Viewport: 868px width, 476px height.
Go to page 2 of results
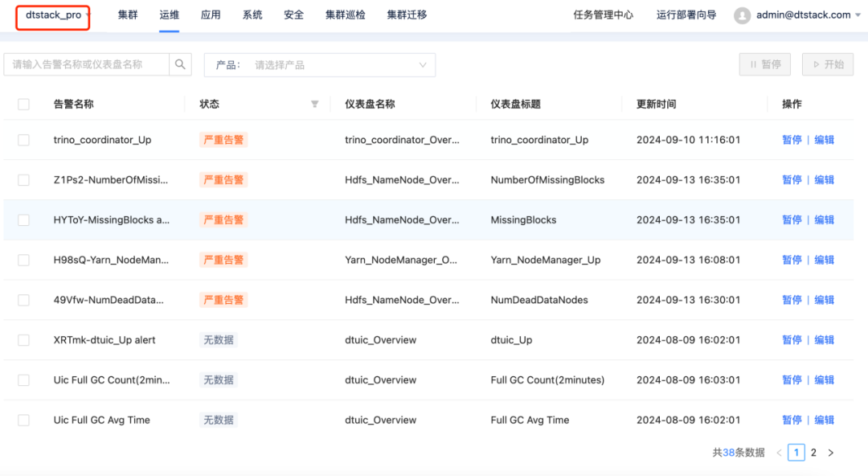coord(813,453)
